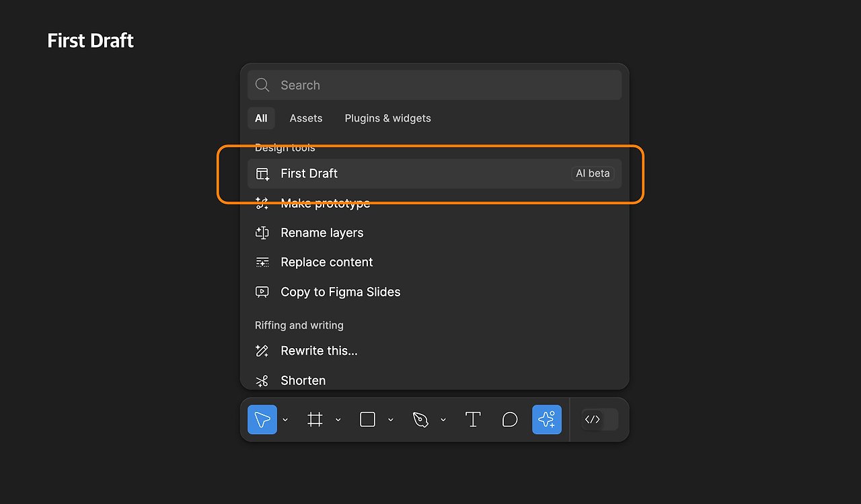Viewport: 861px width, 504px height.
Task: Click the Shorten scissors icon
Action: (x=262, y=380)
